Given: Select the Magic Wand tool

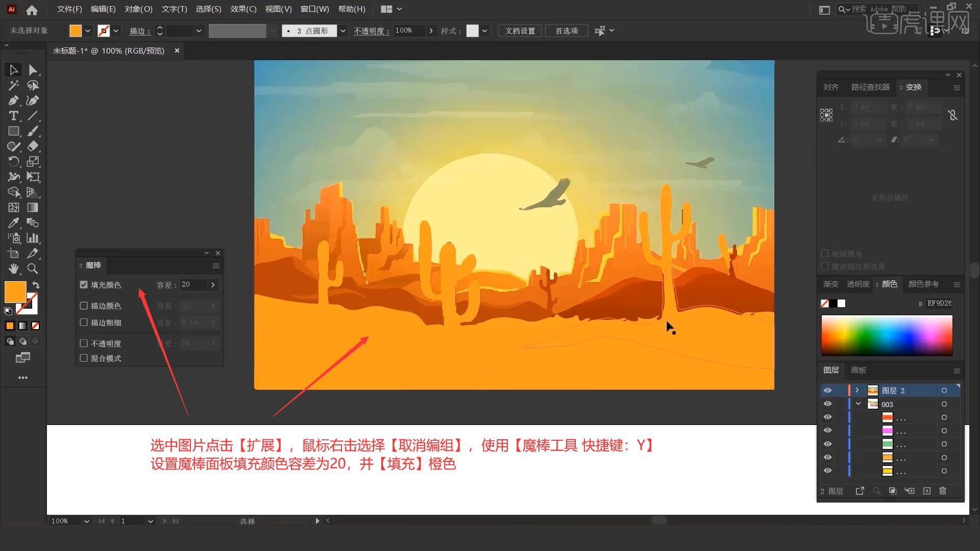Looking at the screenshot, I should click(x=13, y=85).
